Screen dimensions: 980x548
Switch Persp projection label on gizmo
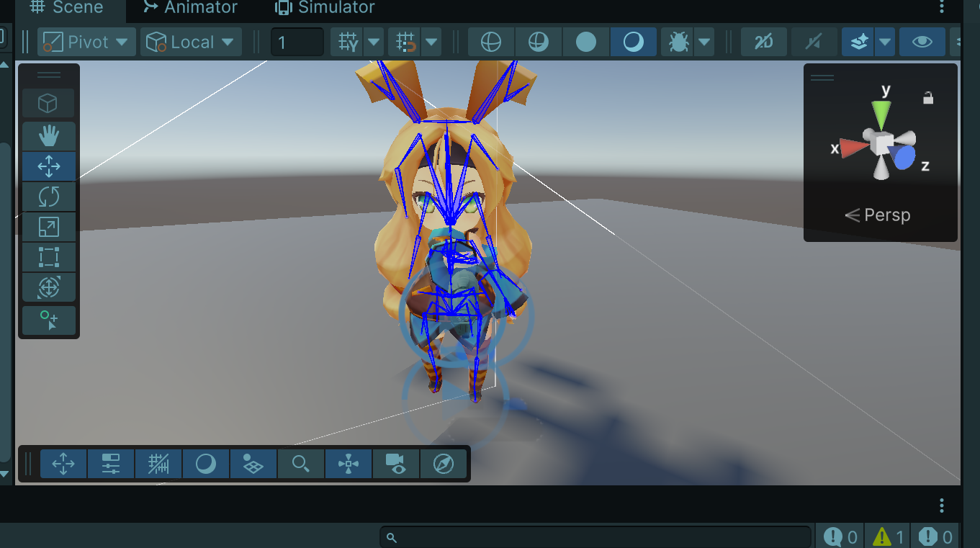pos(877,215)
